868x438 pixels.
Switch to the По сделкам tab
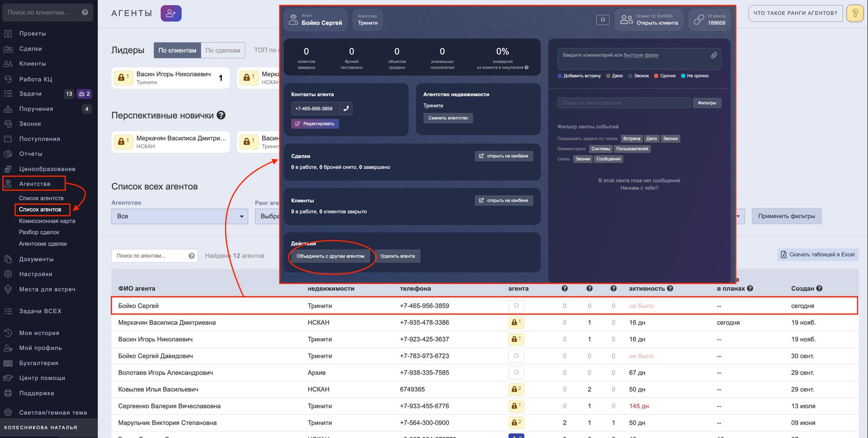coord(222,51)
